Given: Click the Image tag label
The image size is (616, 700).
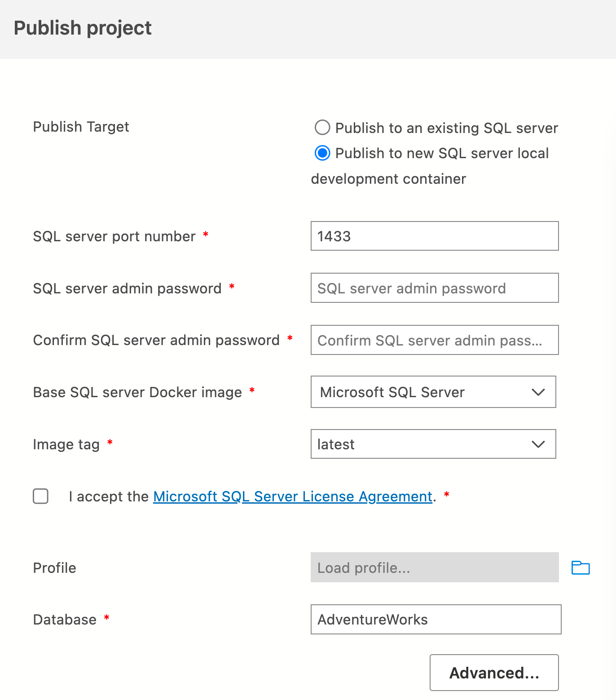Looking at the screenshot, I should pos(66,444).
